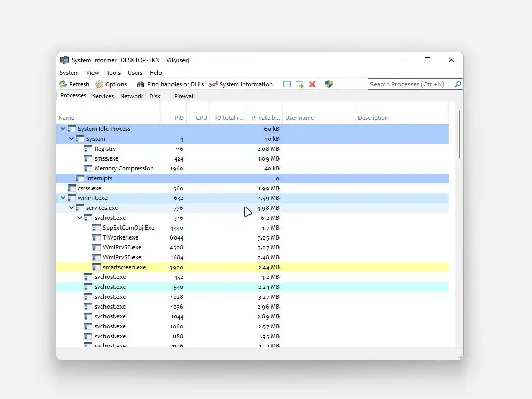Image resolution: width=532 pixels, height=399 pixels.
Task: Open the Users menu
Action: (135, 73)
